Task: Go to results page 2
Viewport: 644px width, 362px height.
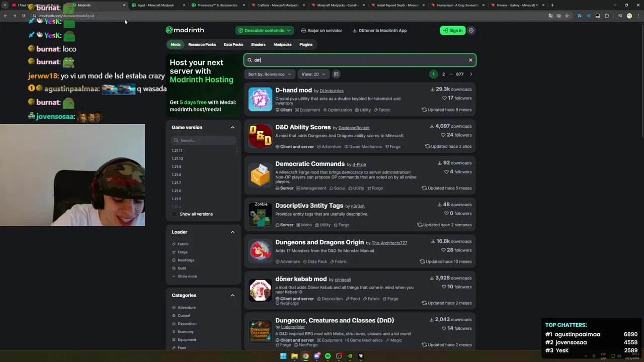Action: pos(443,74)
